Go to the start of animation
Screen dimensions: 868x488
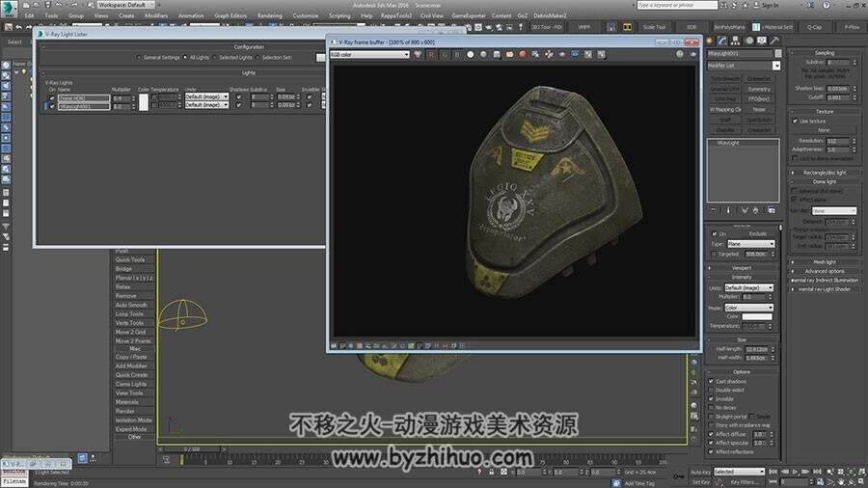(773, 472)
